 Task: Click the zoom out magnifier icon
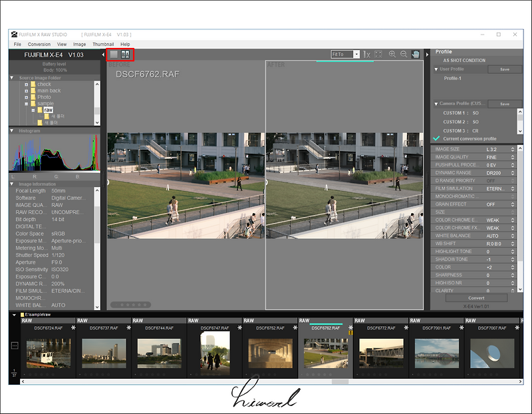click(404, 55)
